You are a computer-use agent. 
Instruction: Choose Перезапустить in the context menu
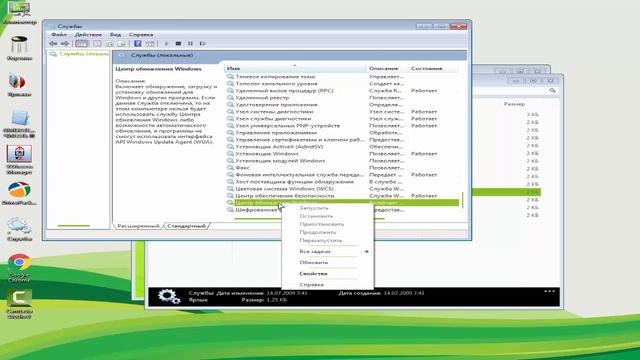(x=320, y=240)
